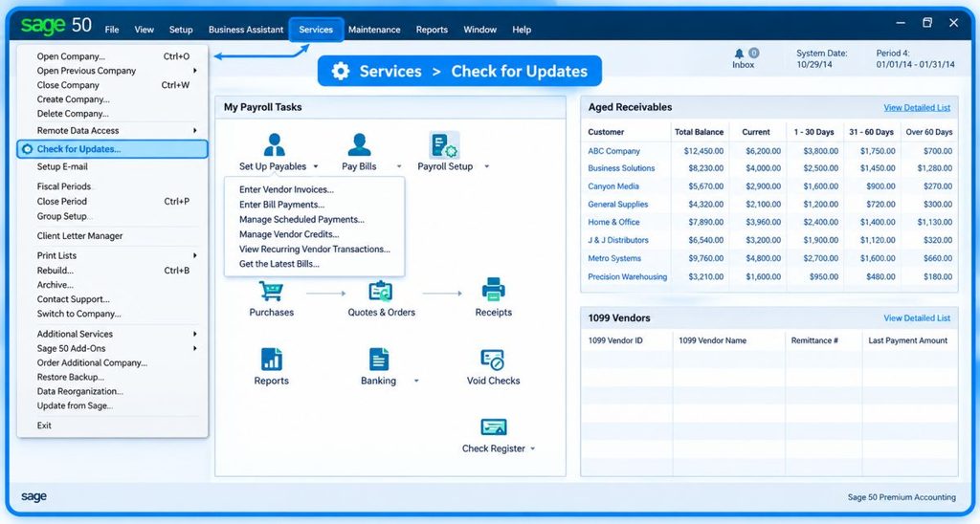
Task: Open the Help menu
Action: (522, 30)
